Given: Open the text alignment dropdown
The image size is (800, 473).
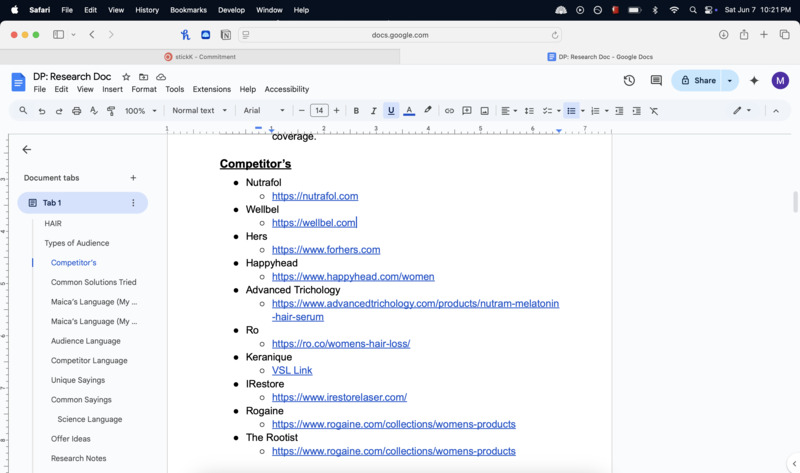Looking at the screenshot, I should (x=509, y=111).
